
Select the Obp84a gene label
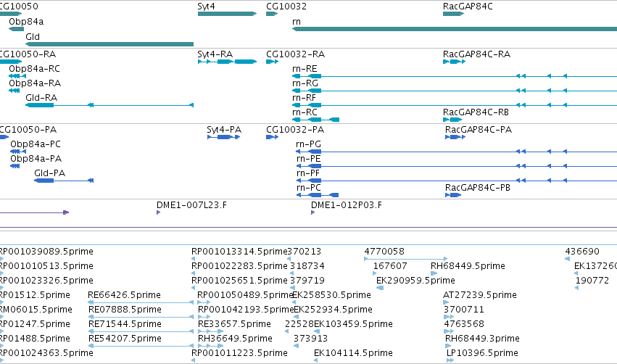pyautogui.click(x=26, y=22)
